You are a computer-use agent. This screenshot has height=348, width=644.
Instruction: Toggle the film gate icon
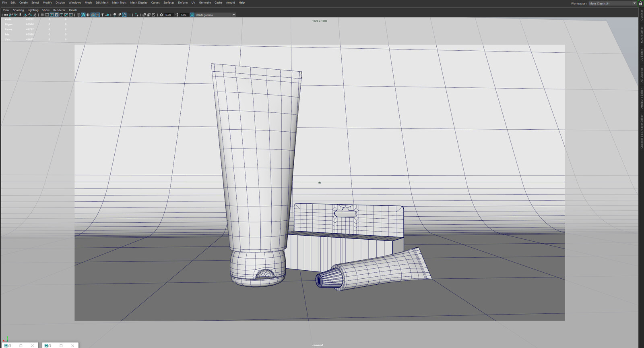(x=47, y=15)
